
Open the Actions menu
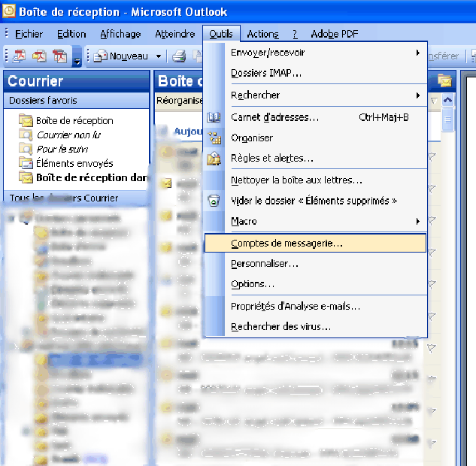(263, 34)
